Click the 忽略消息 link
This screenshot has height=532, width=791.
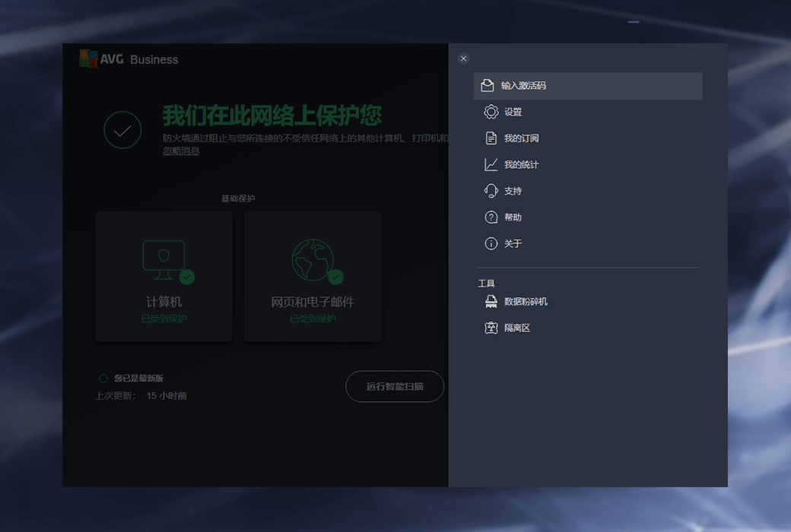181,151
